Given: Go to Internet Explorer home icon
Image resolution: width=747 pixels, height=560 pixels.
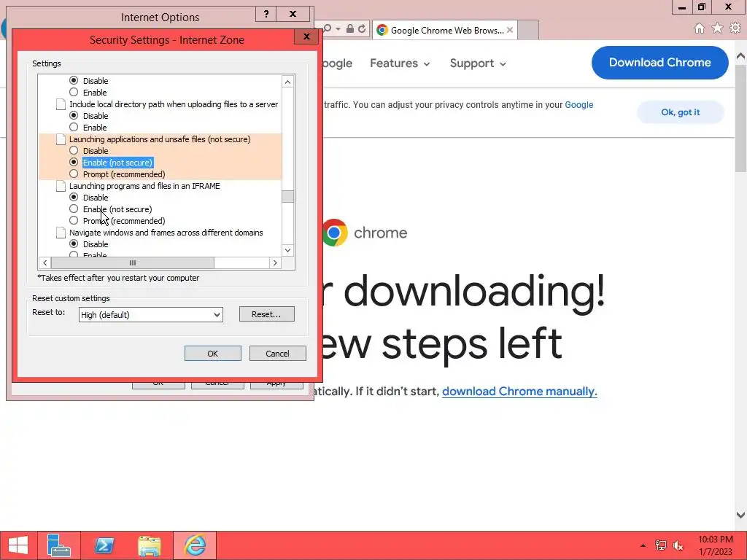Looking at the screenshot, I should coord(699,28).
